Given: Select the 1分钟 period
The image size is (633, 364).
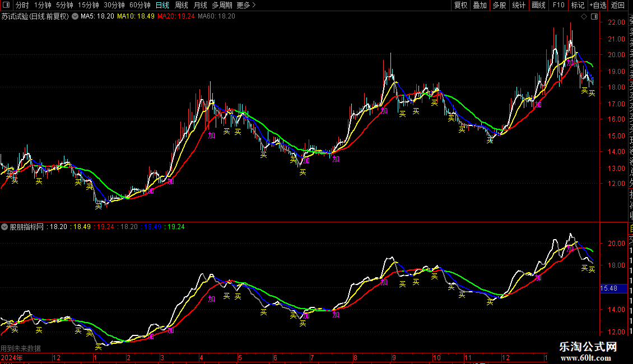Looking at the screenshot, I should click(43, 5).
